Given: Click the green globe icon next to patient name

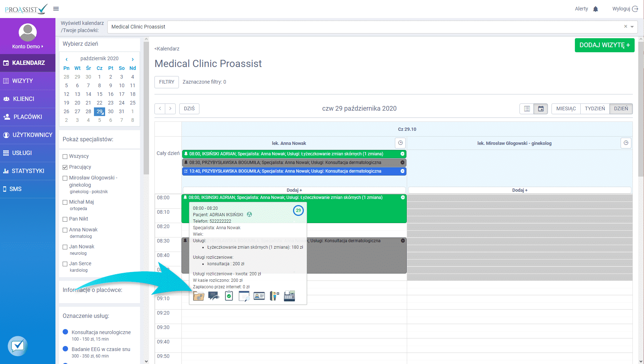Looking at the screenshot, I should click(x=249, y=214).
